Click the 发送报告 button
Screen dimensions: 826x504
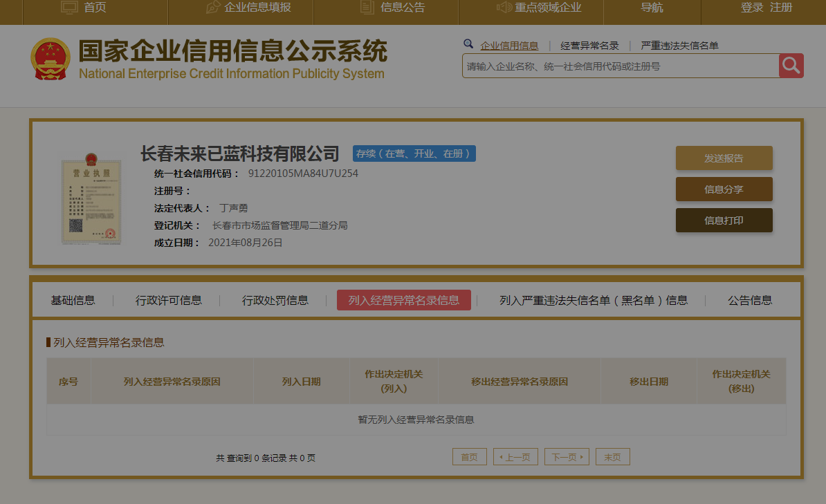[x=724, y=158]
